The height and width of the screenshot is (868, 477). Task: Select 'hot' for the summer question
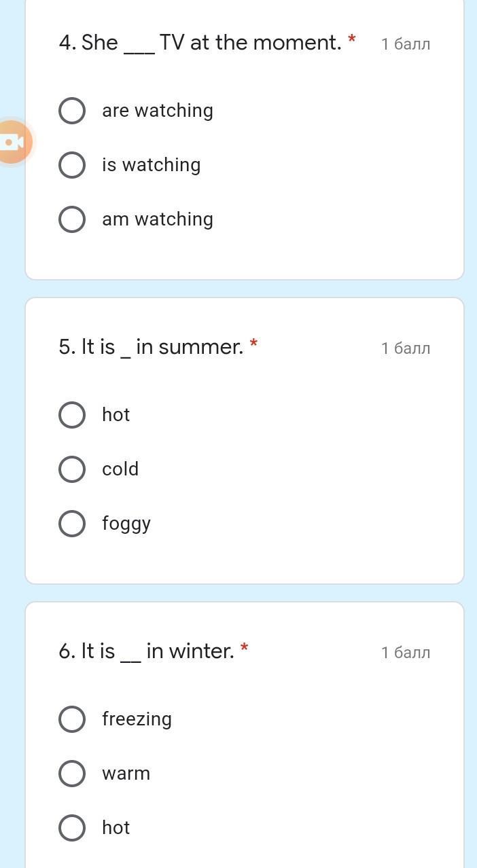72,415
